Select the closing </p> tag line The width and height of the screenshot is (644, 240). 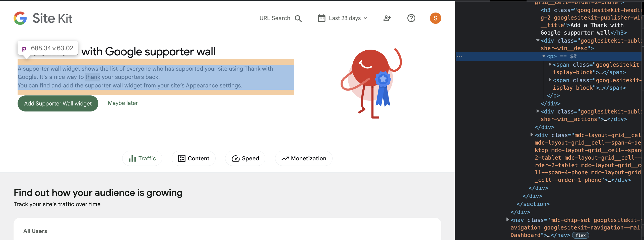coord(553,95)
